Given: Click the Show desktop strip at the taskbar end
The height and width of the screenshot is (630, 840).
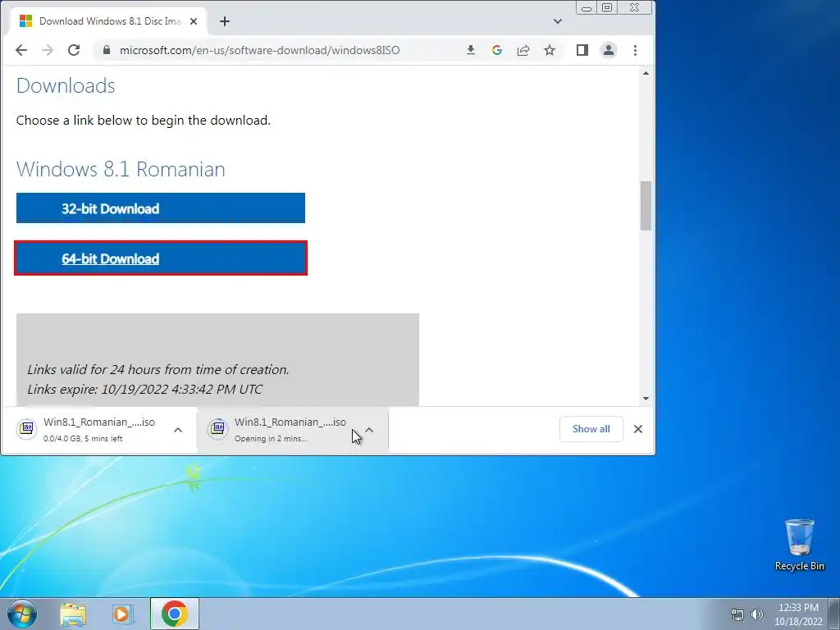Looking at the screenshot, I should [x=834, y=614].
